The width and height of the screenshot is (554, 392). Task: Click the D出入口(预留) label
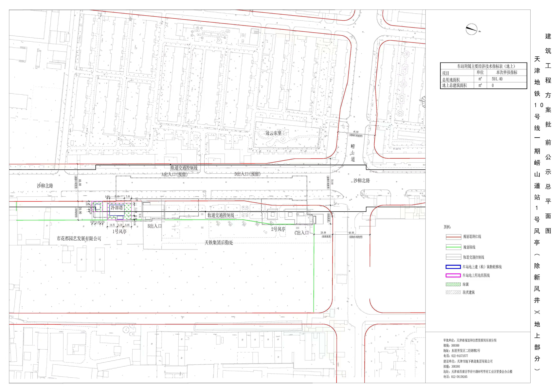coord(248,174)
